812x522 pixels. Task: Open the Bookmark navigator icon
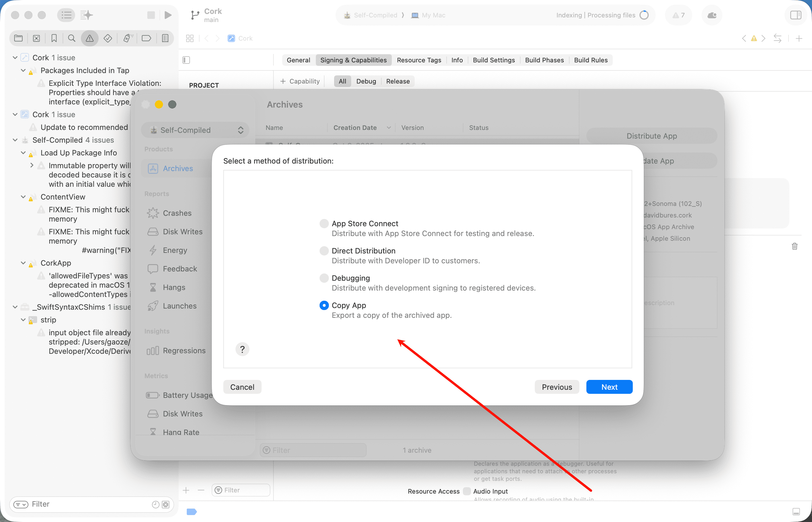54,38
